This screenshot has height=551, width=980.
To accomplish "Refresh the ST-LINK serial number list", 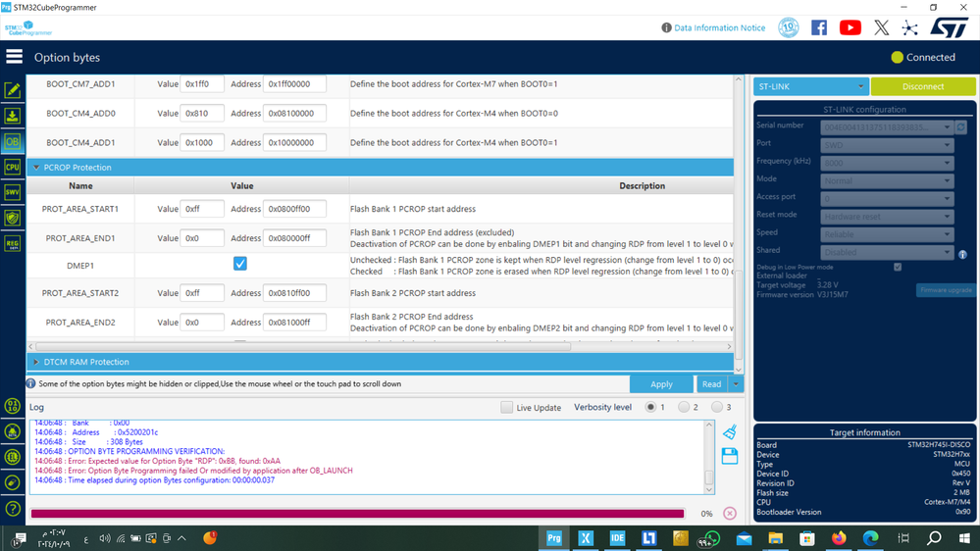I will click(x=961, y=127).
